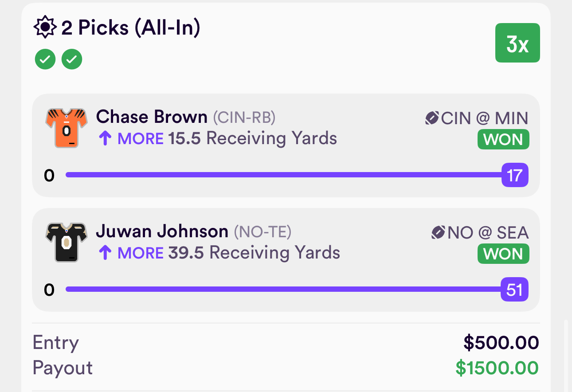Viewport: 572px width, 392px height.
Task: Click the 51 marker on Juwan Johnson's progress bar
Action: coord(514,290)
